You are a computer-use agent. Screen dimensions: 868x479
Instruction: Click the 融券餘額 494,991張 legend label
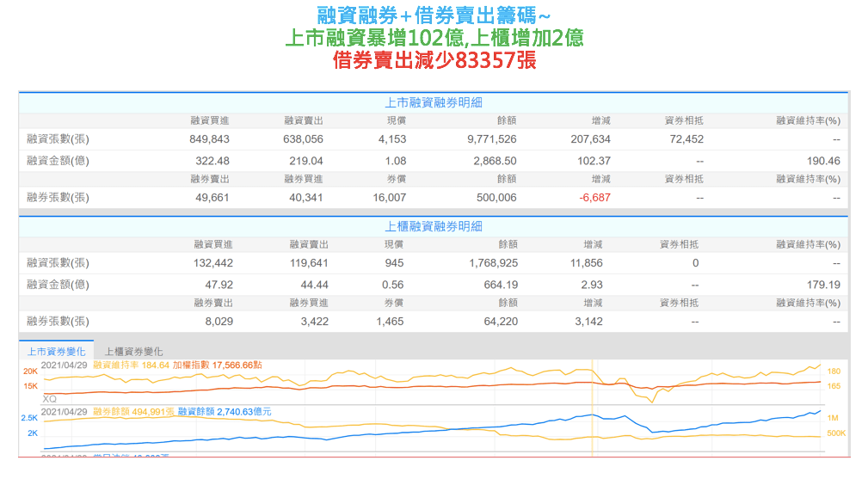coord(132,412)
